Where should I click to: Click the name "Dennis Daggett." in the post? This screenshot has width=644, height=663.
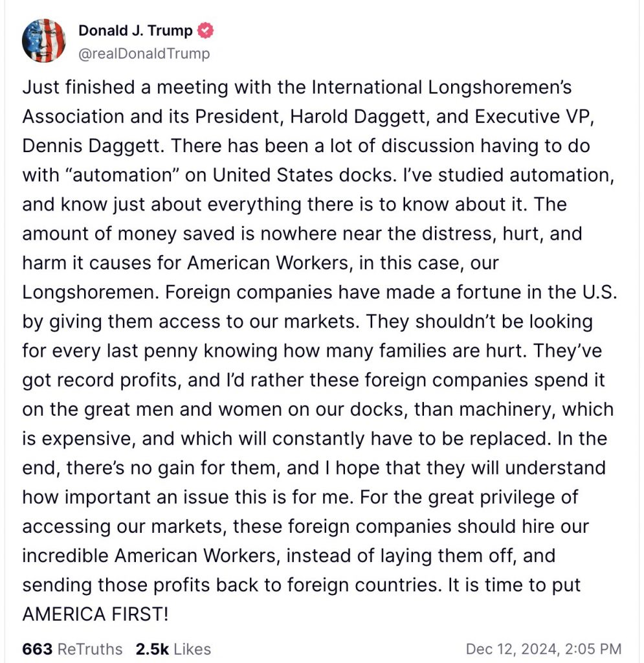pyautogui.click(x=93, y=146)
